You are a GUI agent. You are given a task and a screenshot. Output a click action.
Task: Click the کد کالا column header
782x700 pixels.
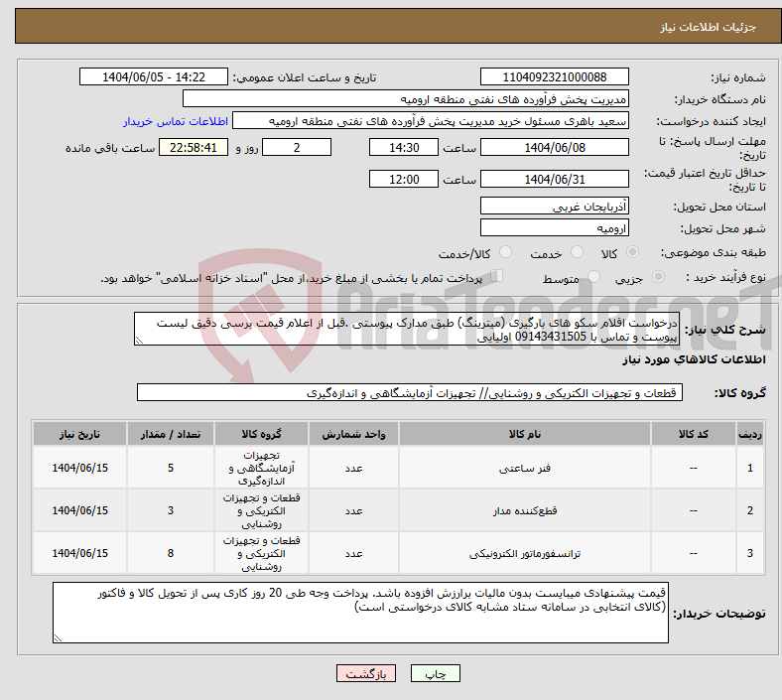[694, 434]
